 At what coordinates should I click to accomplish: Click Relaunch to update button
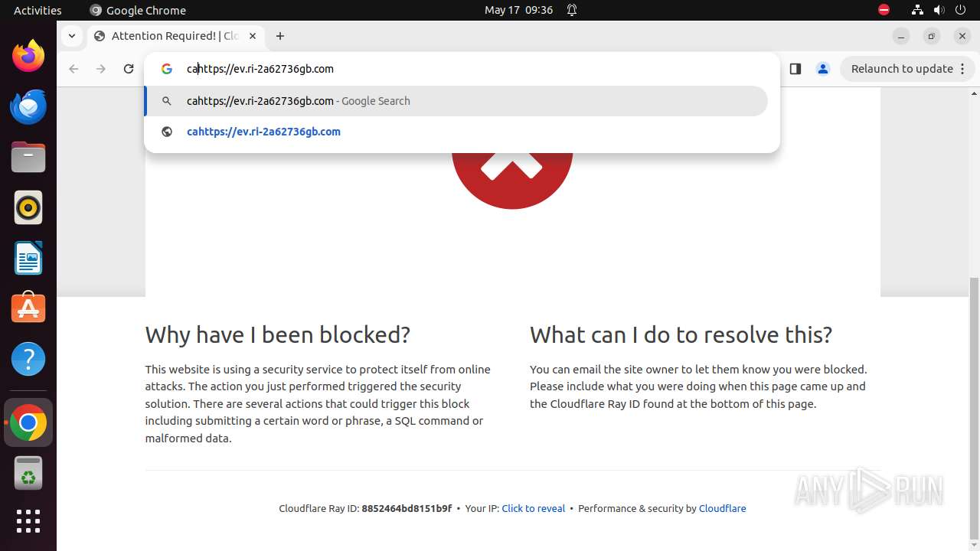tap(902, 69)
